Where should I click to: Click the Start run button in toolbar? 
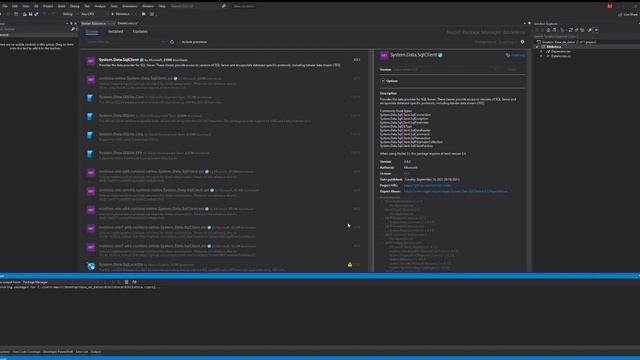(x=121, y=14)
